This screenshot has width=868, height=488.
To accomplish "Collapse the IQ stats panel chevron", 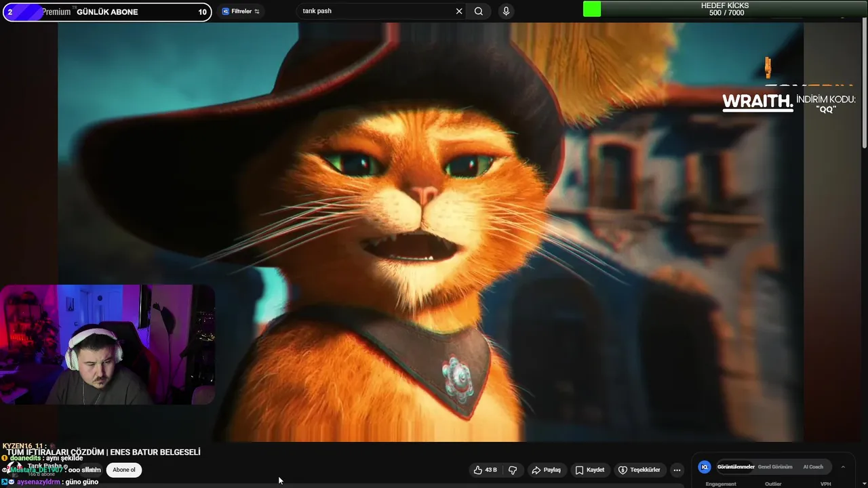I will coord(843,467).
